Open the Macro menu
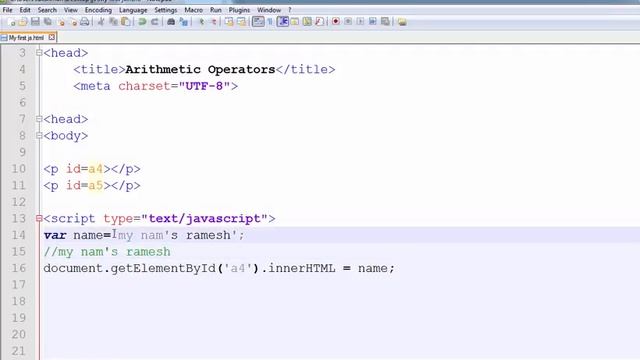This screenshot has width=640, height=360. (x=193, y=10)
